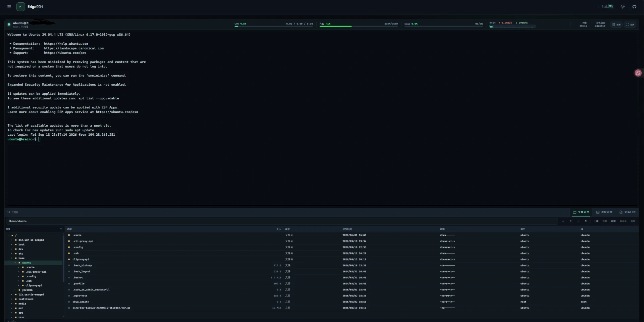Select the .profile file row
The width and height of the screenshot is (644, 322).
pos(352,283)
